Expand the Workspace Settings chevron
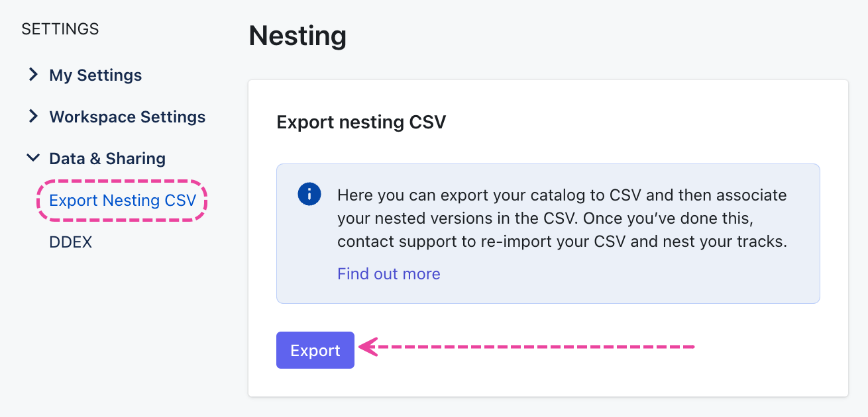 (32, 116)
